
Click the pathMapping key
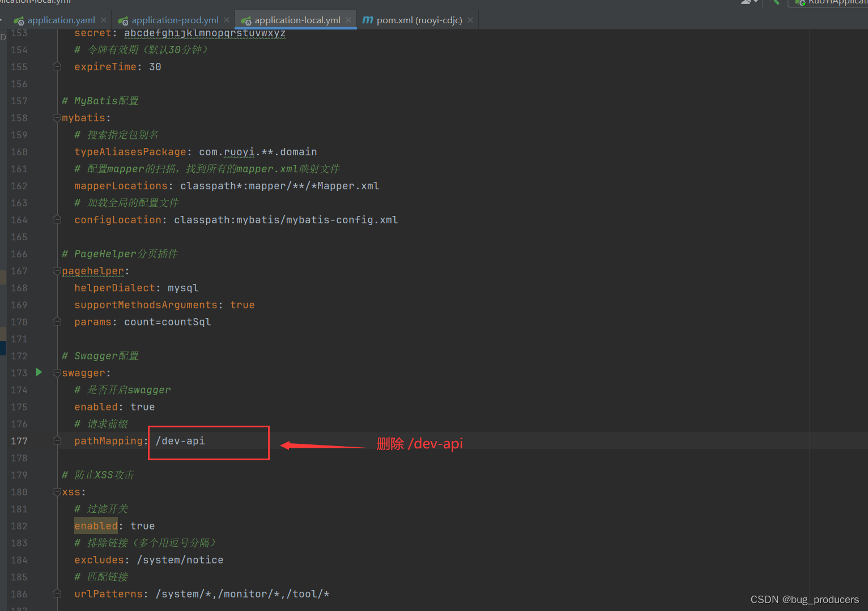click(x=108, y=441)
